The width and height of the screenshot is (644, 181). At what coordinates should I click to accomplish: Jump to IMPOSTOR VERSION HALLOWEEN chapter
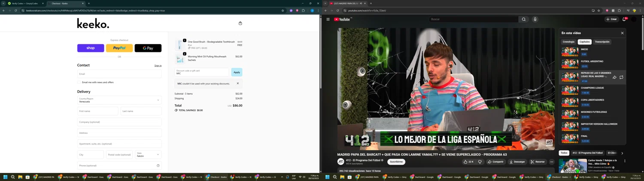[x=593, y=126]
